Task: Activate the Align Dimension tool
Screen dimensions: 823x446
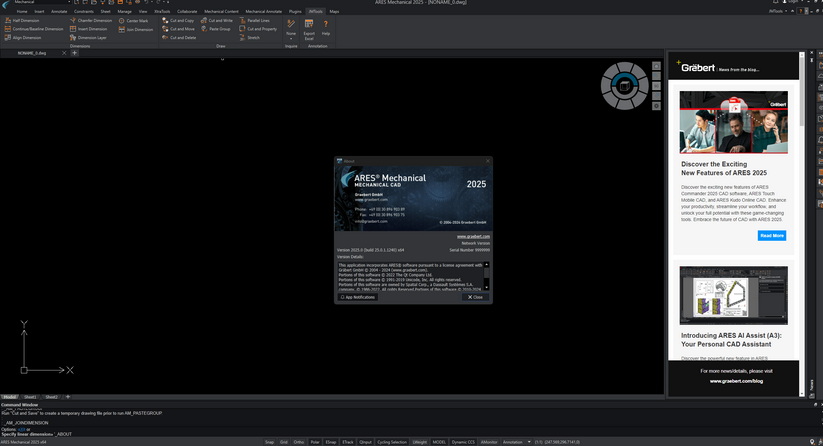Action: click(x=23, y=38)
